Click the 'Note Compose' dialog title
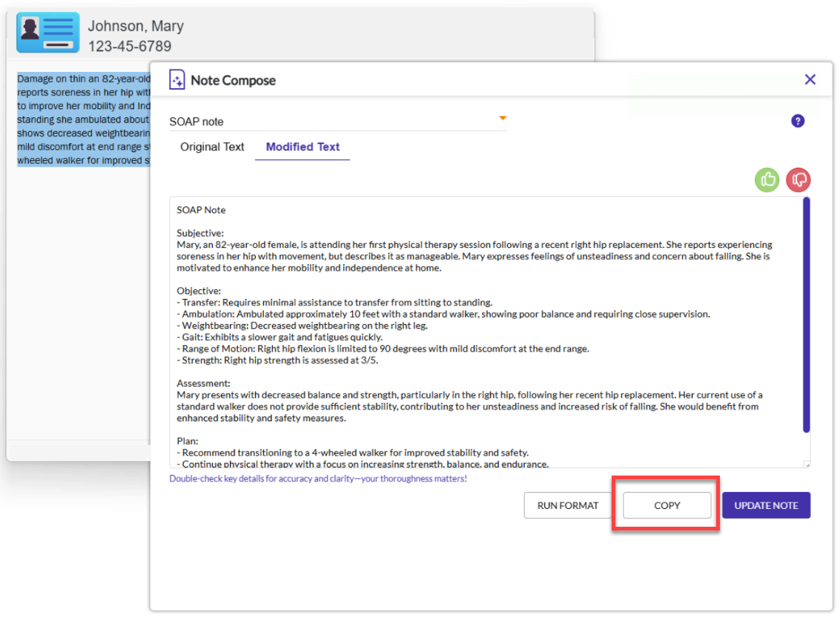 tap(233, 80)
